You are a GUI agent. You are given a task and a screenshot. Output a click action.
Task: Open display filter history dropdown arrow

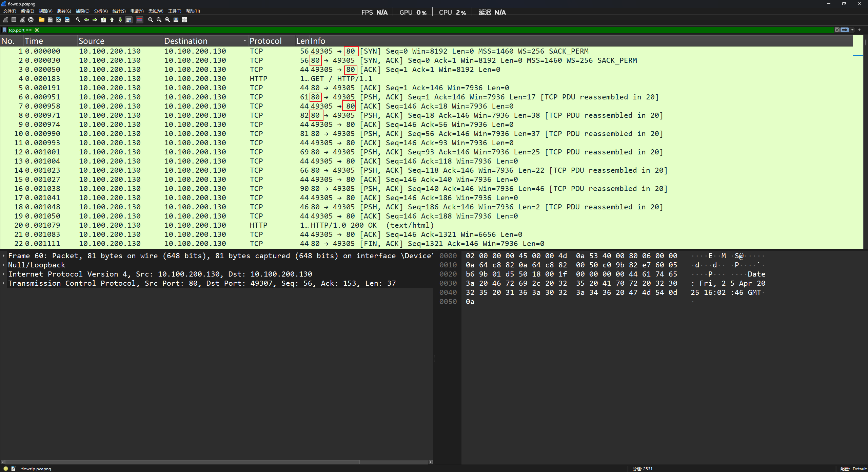tap(852, 30)
